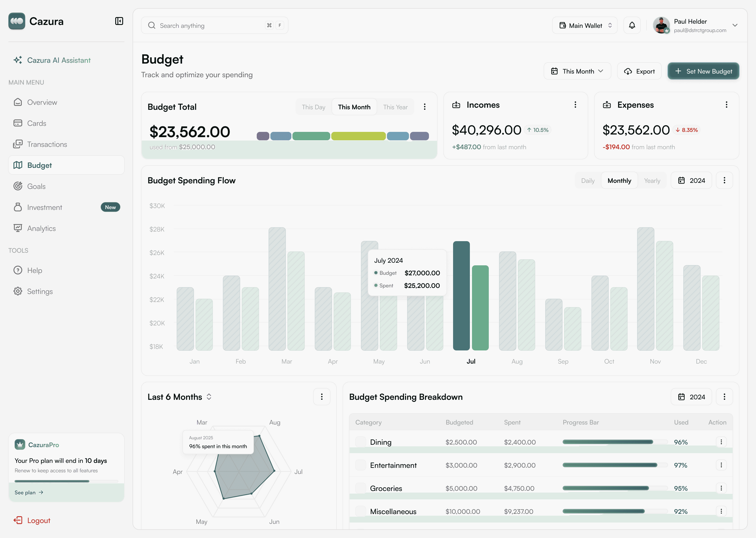Click the Groceries $4,750.00 spent value
Image resolution: width=756 pixels, height=538 pixels.
[x=519, y=488]
